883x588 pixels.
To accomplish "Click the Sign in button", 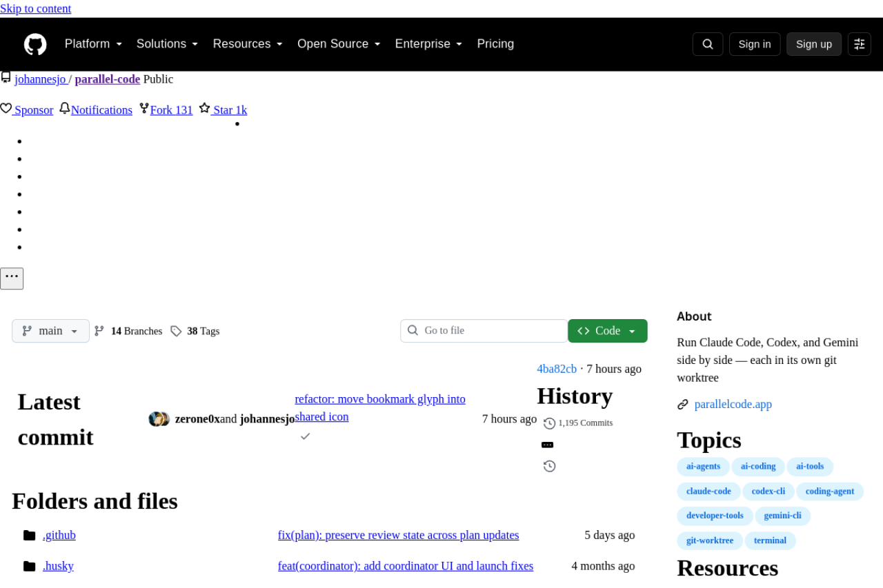I will [755, 44].
